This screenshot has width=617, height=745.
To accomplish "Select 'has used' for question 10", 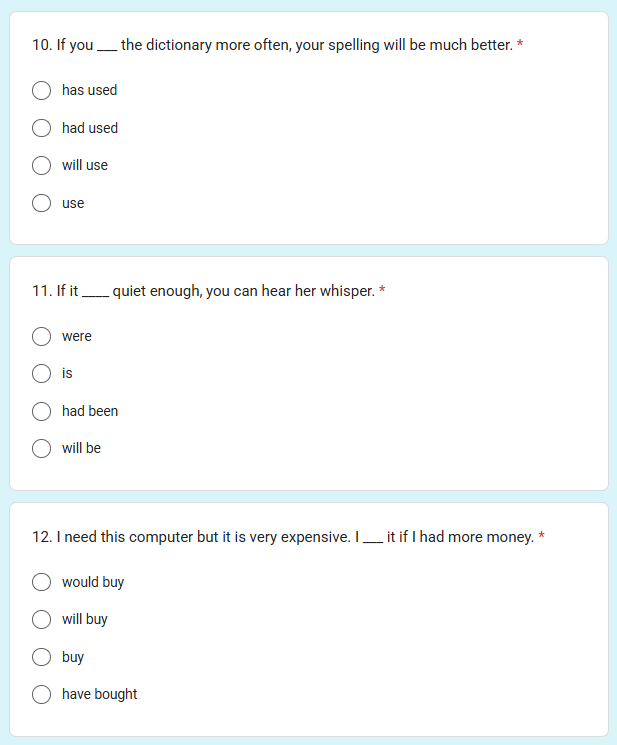I will 41,90.
